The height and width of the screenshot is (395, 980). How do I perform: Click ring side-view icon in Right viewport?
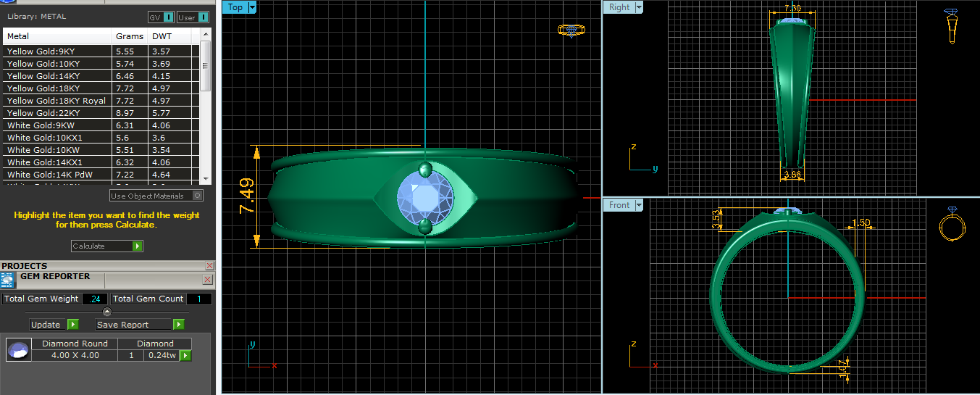pos(950,28)
